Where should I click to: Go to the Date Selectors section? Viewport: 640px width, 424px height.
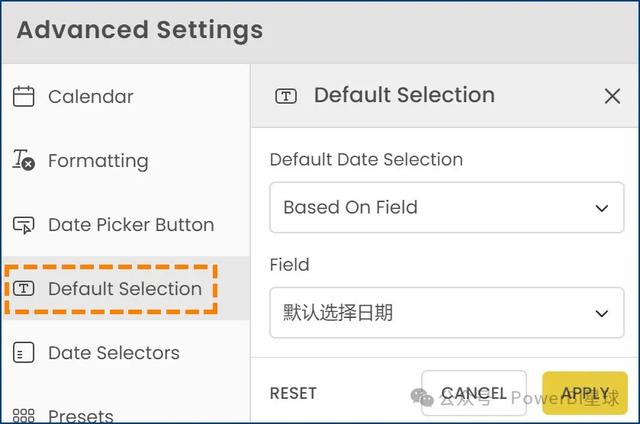[x=126, y=353]
